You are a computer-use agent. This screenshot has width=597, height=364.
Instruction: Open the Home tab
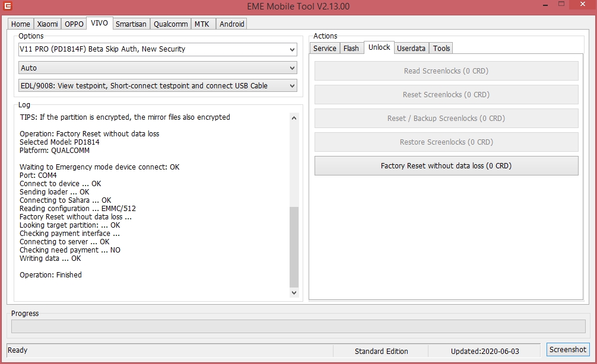click(21, 24)
